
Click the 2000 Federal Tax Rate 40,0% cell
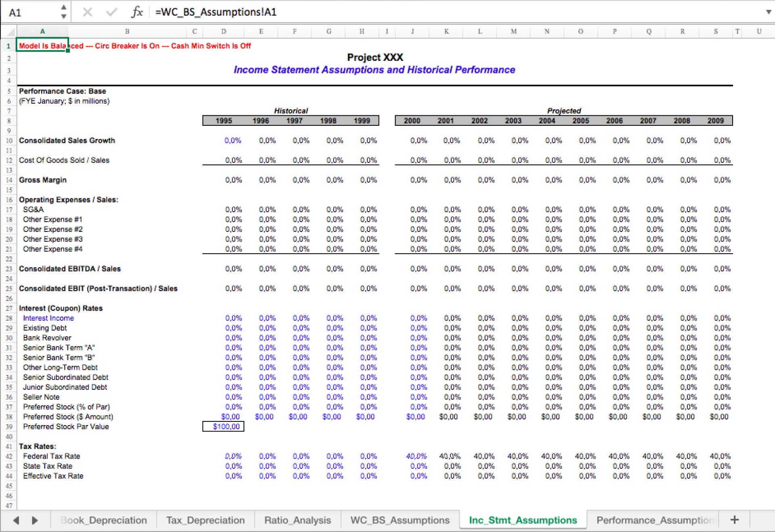point(416,457)
